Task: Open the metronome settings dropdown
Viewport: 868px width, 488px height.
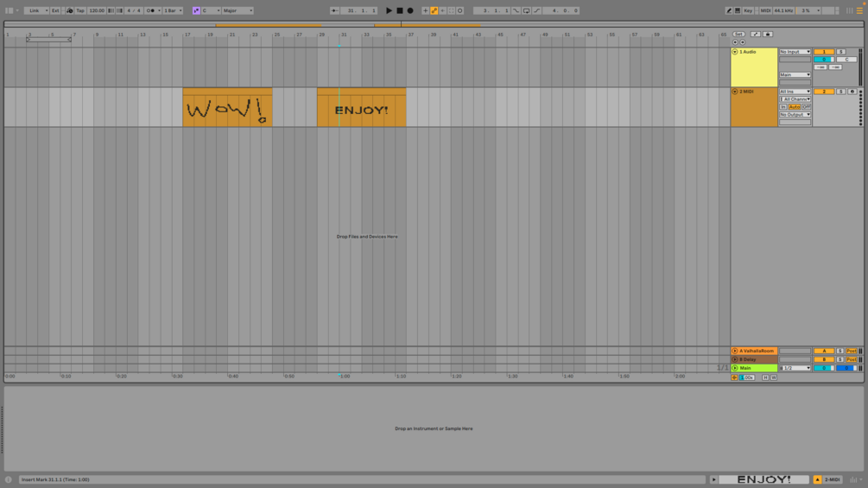Action: tap(159, 10)
